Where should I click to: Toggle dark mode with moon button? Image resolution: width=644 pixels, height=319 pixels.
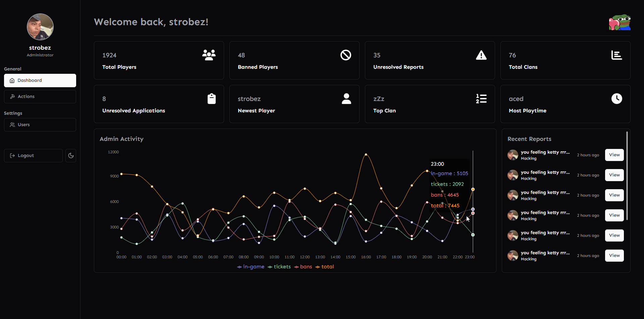point(71,156)
